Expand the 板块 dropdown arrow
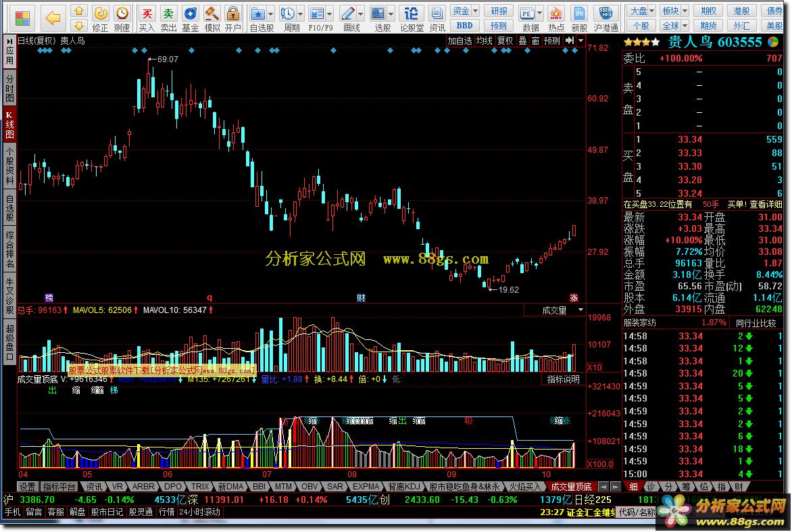Viewport: 792px width, 532px height. 685,11
